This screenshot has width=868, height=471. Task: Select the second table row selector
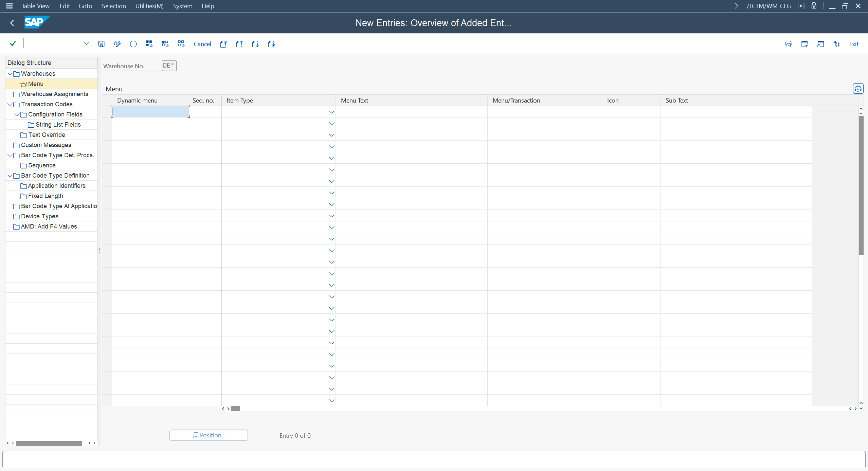tap(107, 123)
